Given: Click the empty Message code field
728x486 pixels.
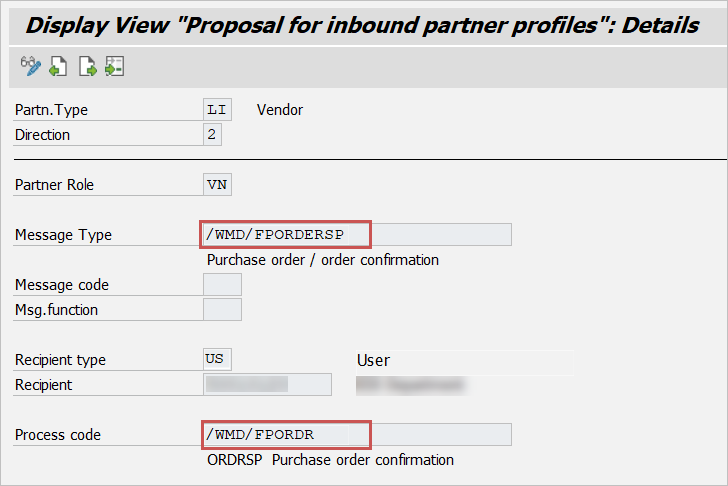Looking at the screenshot, I should coord(222,285).
